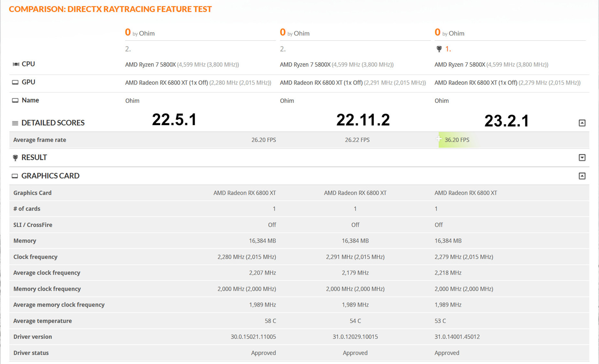Open first Ohim user profile link
This screenshot has width=599, height=364.
coord(146,33)
